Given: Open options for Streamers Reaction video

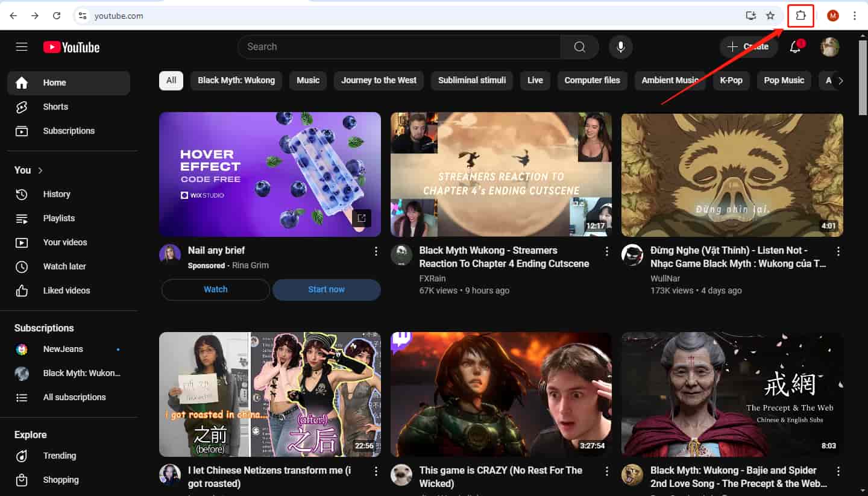Looking at the screenshot, I should [607, 251].
